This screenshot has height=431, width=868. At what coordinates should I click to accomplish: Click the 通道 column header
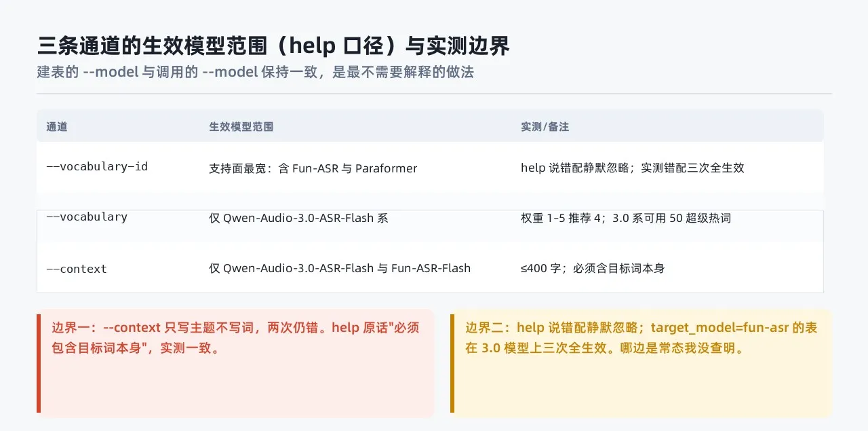point(57,127)
